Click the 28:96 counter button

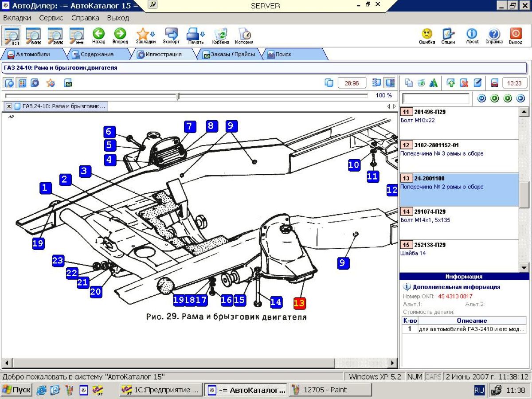tap(352, 83)
